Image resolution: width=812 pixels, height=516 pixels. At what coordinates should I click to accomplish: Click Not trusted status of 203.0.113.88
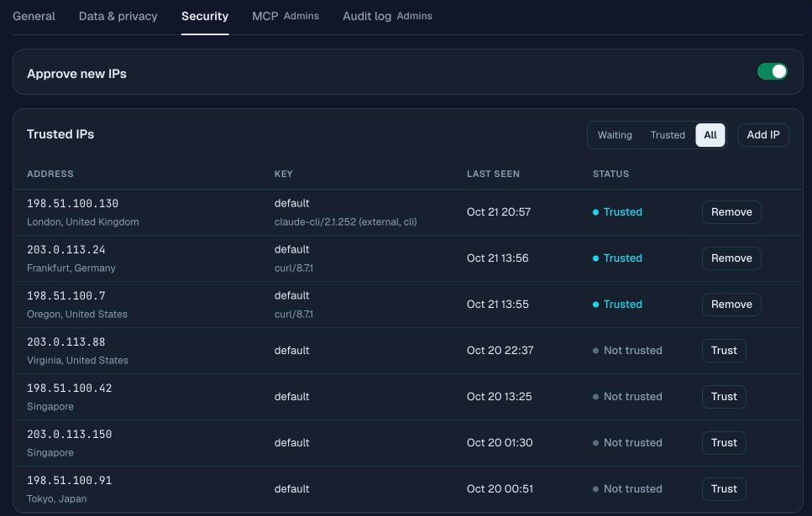click(x=627, y=351)
